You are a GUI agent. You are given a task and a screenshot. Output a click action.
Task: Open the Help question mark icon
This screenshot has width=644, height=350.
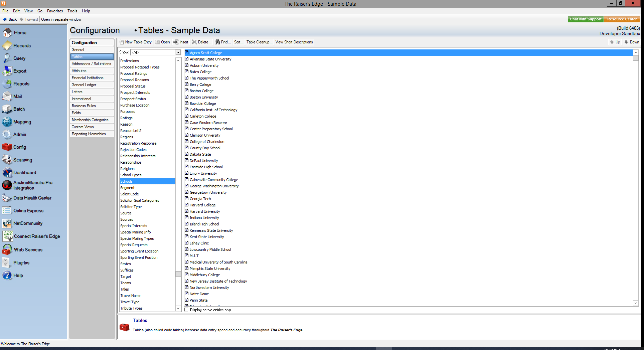[7, 276]
